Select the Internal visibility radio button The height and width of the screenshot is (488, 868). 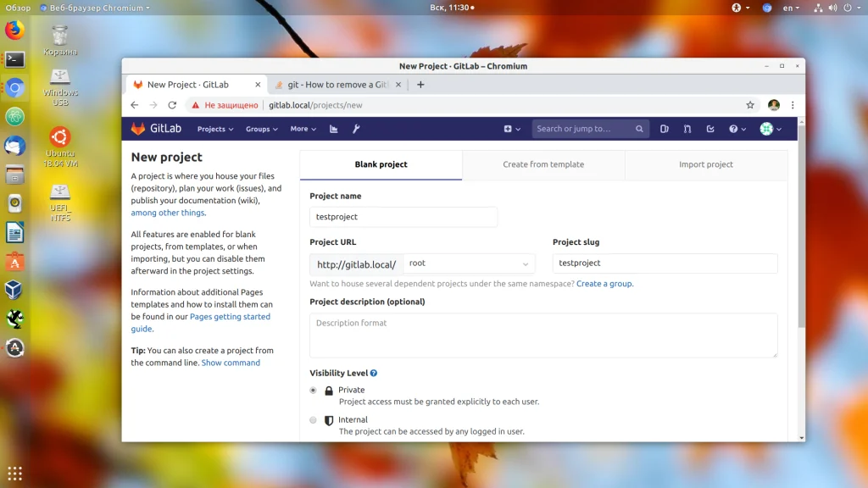tap(314, 420)
